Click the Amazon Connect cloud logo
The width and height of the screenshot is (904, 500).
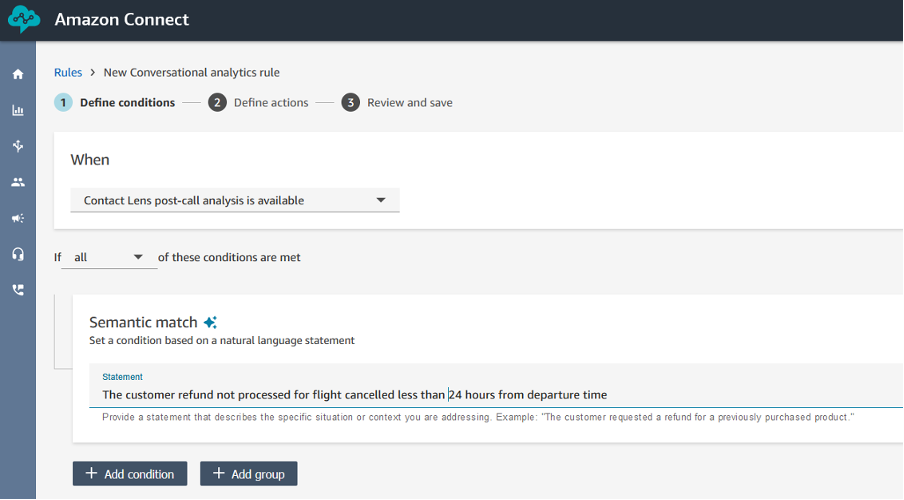tap(24, 19)
